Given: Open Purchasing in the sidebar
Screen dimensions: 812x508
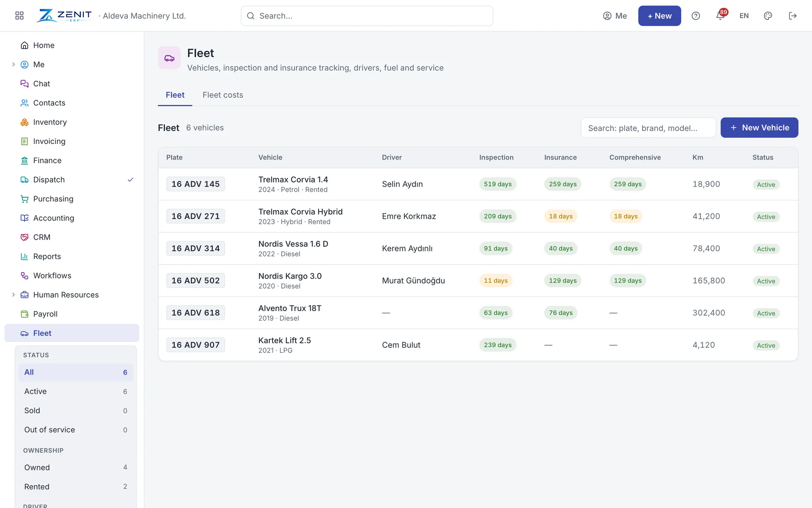Looking at the screenshot, I should coord(72,199).
